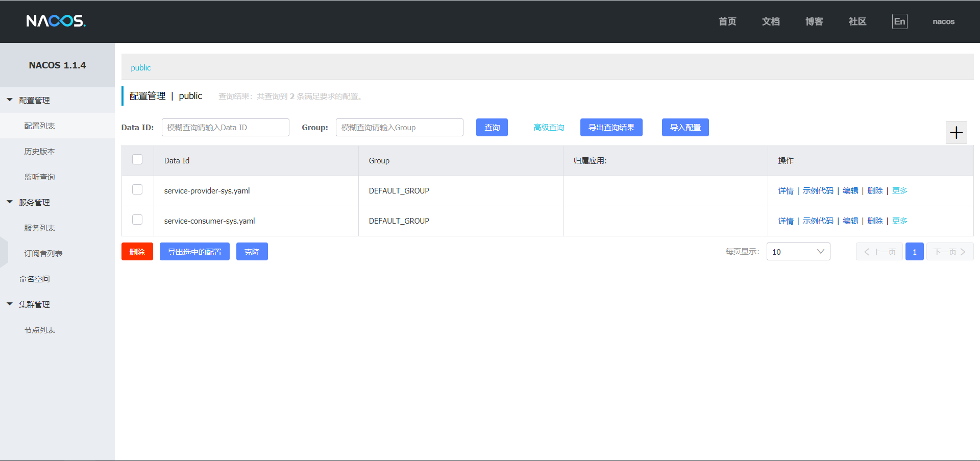Click 编辑 for service-provider-sys.yaml
This screenshot has width=980, height=461.
coord(850,191)
